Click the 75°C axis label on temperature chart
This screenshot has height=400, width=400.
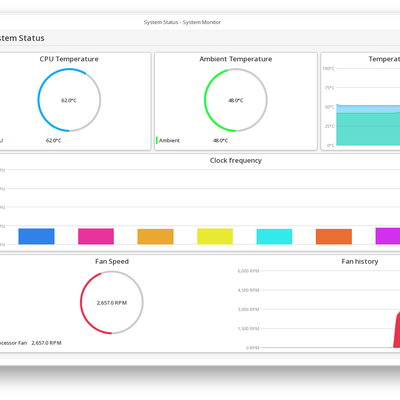pos(330,88)
